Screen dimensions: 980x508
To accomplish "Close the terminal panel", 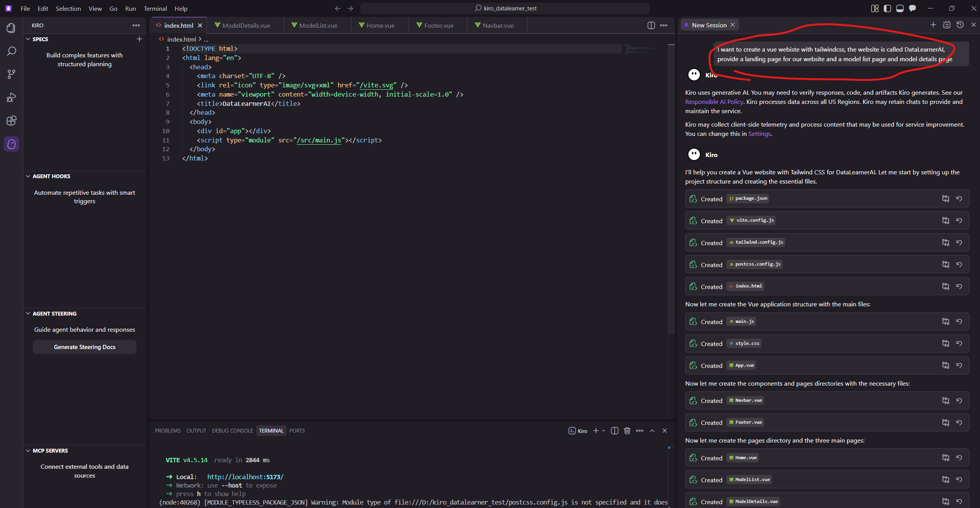I will pyautogui.click(x=664, y=431).
